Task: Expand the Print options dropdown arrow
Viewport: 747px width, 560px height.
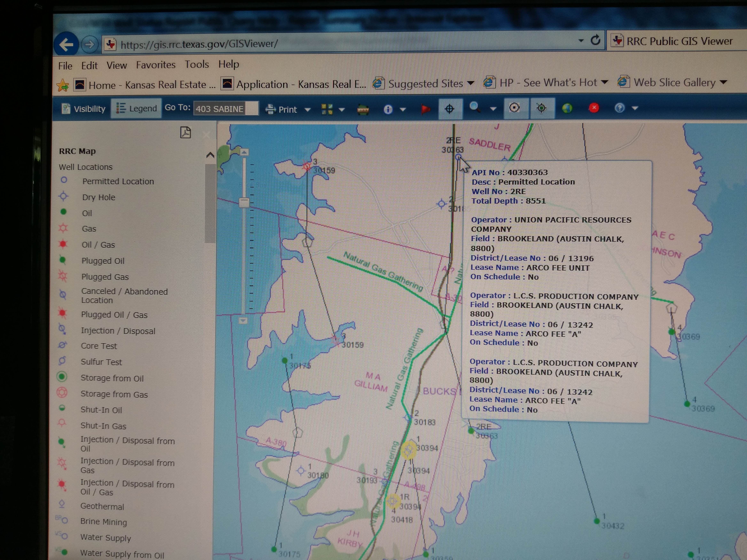Action: click(x=308, y=110)
